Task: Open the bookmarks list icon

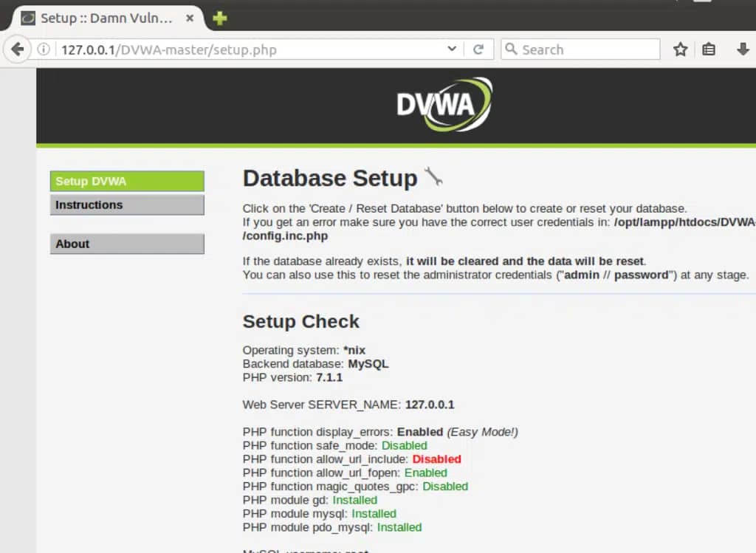Action: click(708, 49)
